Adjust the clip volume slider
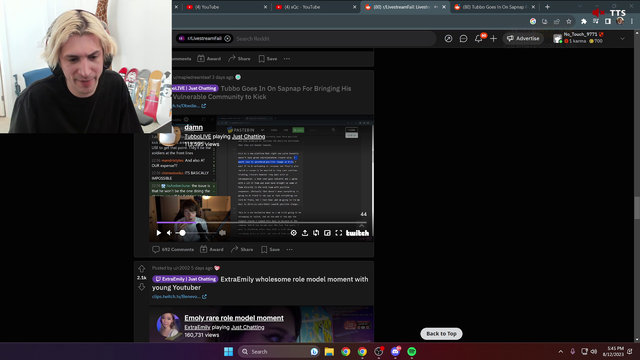 click(x=196, y=233)
